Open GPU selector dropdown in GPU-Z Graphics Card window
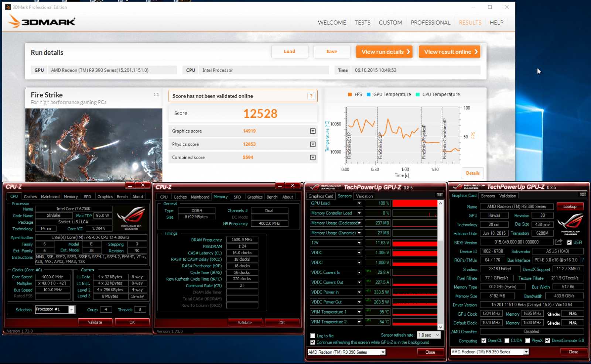This screenshot has height=364, width=591. point(526,352)
